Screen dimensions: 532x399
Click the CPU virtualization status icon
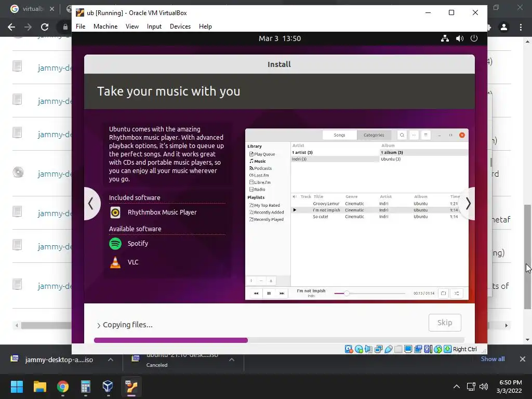coord(428,349)
